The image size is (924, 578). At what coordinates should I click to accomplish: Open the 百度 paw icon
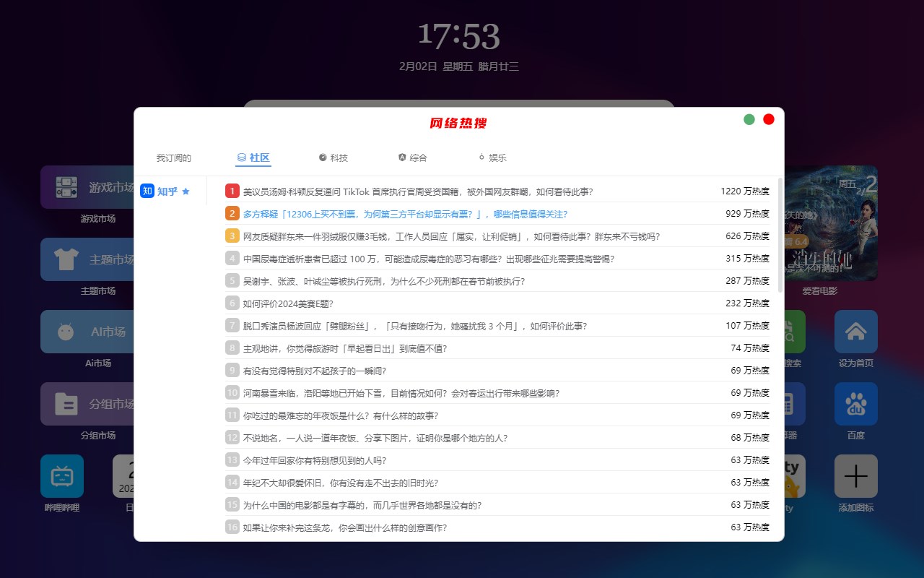tap(856, 404)
